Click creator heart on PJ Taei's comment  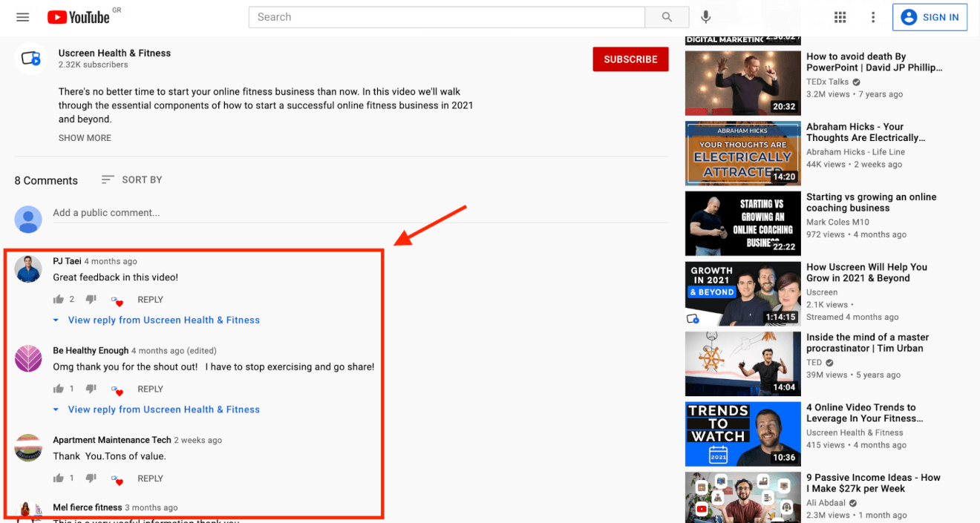click(117, 300)
